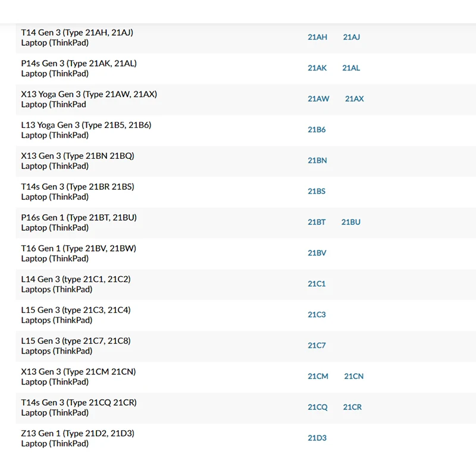Click the 21BT link for P16s Gen 1
The width and height of the screenshot is (476, 476).
(x=317, y=222)
